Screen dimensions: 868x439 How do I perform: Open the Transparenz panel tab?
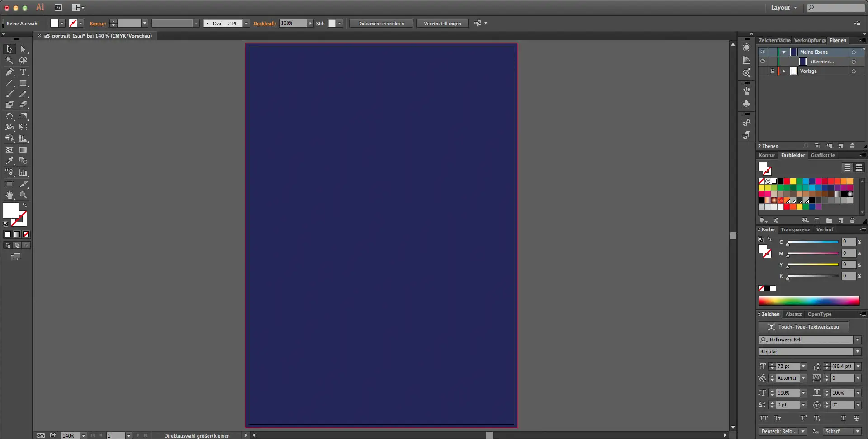click(795, 229)
